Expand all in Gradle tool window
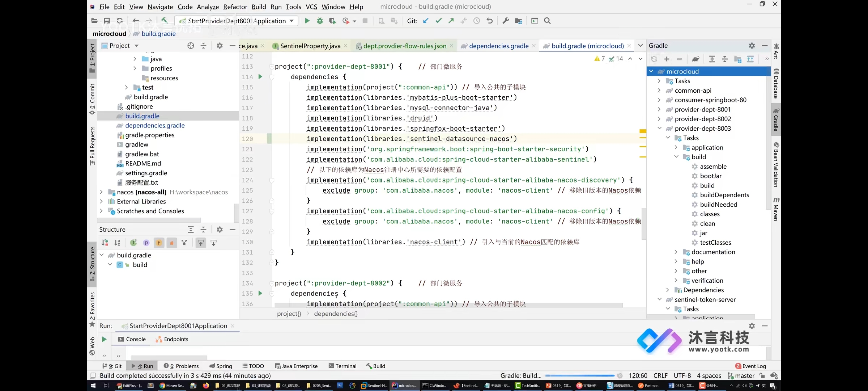This screenshot has width=868, height=391. pos(712,59)
